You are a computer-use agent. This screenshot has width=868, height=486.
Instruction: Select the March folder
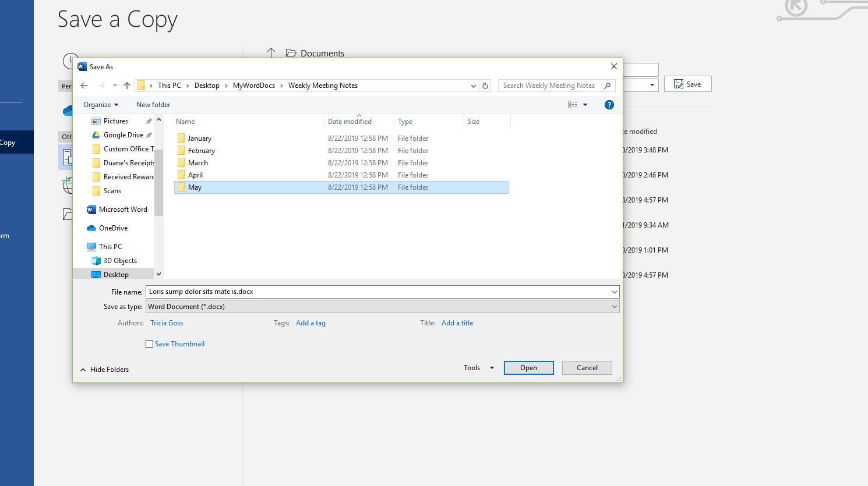coord(341,163)
